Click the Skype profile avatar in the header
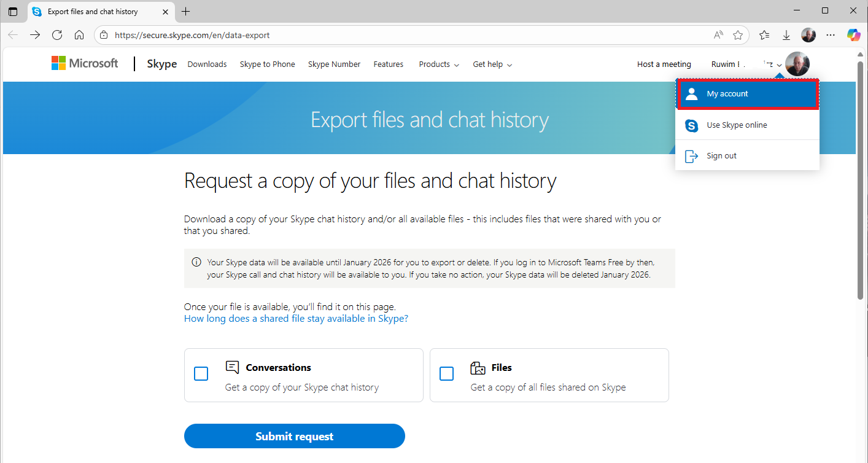Screen dimensions: 868x463 (797, 64)
